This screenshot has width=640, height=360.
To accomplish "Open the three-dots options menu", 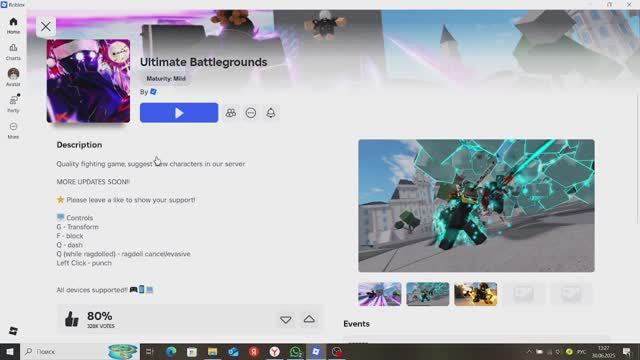I will [251, 113].
